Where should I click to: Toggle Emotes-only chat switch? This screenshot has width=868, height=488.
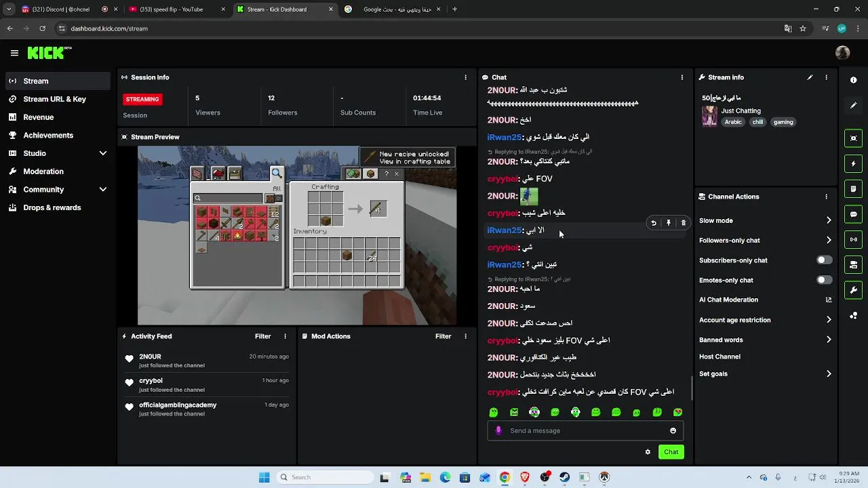[824, 280]
